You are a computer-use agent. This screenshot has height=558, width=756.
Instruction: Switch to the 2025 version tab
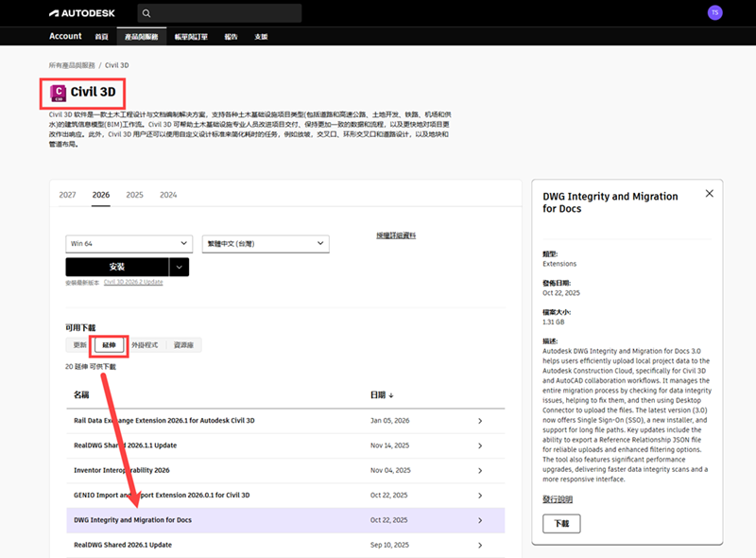[x=134, y=195]
